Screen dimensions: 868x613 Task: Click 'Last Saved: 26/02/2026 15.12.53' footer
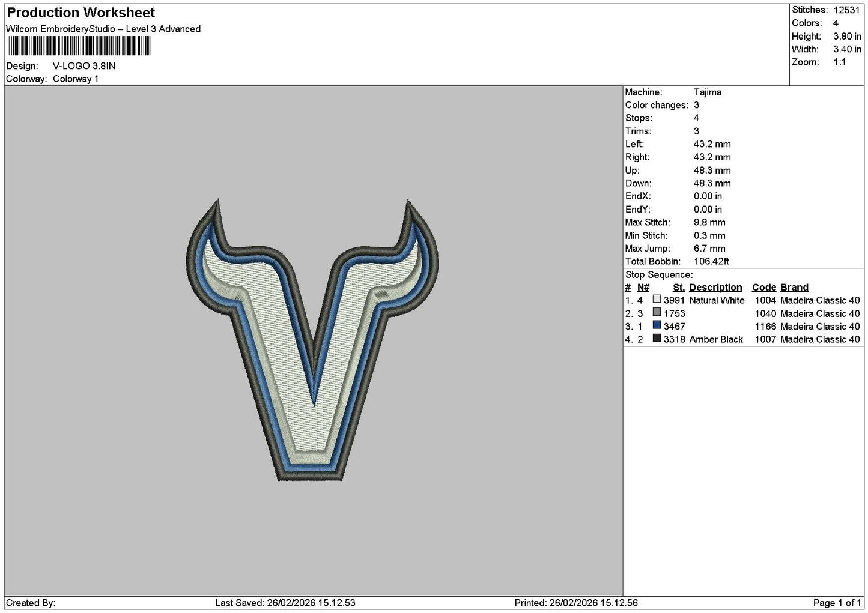(x=285, y=603)
